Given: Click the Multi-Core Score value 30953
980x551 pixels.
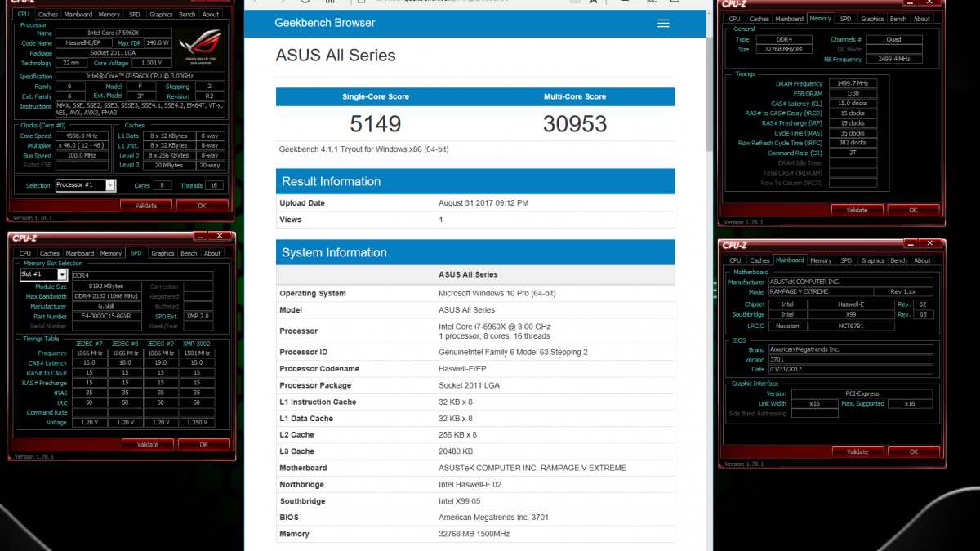Looking at the screenshot, I should (575, 123).
